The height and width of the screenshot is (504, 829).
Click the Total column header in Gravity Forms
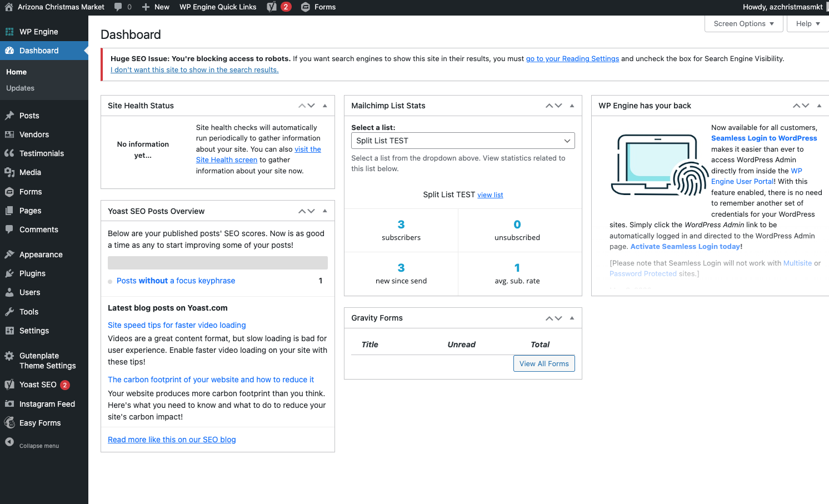pyautogui.click(x=540, y=345)
